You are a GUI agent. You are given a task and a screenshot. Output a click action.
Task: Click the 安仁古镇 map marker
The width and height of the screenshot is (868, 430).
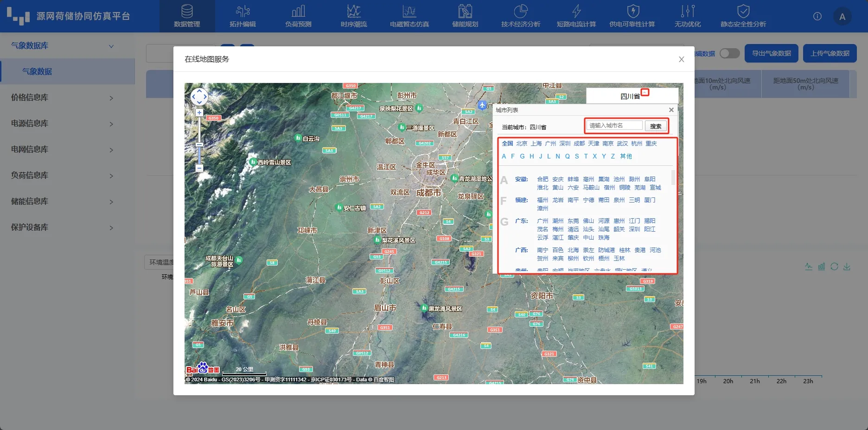pyautogui.click(x=339, y=208)
